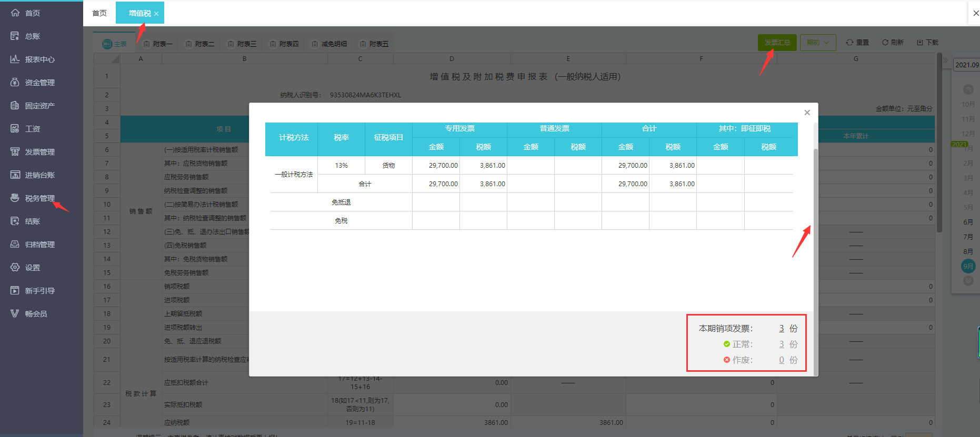Viewport: 980px width, 437px height.
Task: Click 重置 reset button
Action: pyautogui.click(x=857, y=43)
